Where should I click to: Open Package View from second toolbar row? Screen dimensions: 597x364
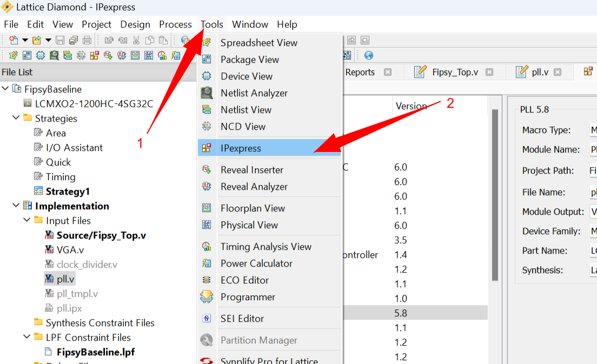click(27, 56)
